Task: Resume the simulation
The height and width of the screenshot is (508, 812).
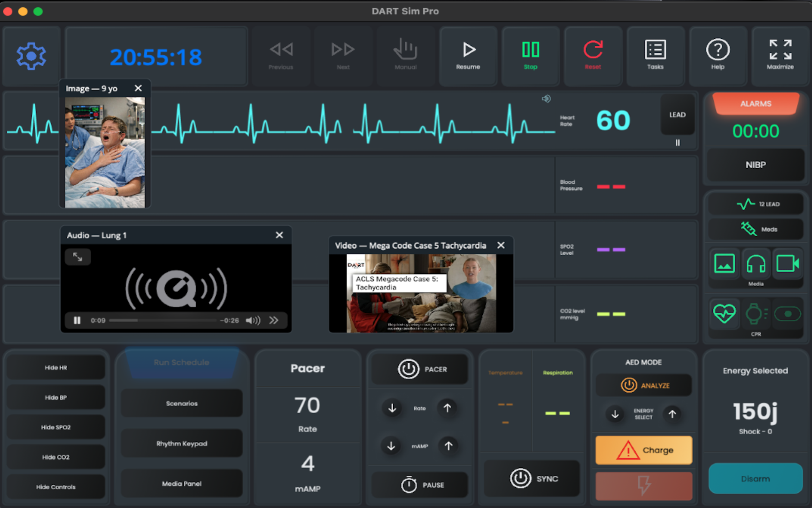Action: pyautogui.click(x=468, y=56)
